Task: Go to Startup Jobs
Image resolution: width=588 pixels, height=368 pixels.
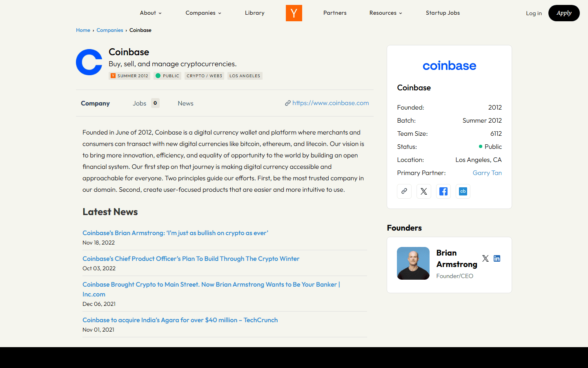Action: coord(443,13)
